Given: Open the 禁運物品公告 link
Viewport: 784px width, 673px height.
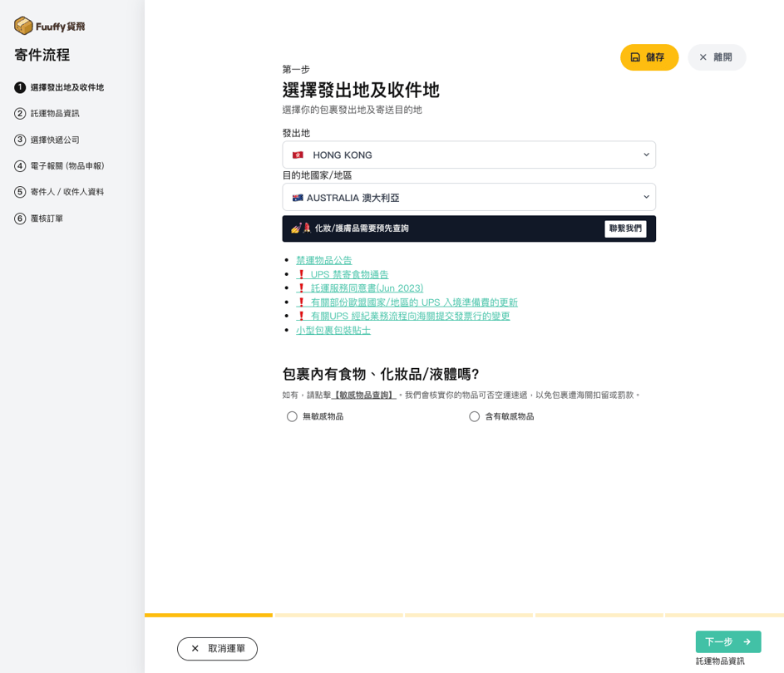Looking at the screenshot, I should click(324, 260).
